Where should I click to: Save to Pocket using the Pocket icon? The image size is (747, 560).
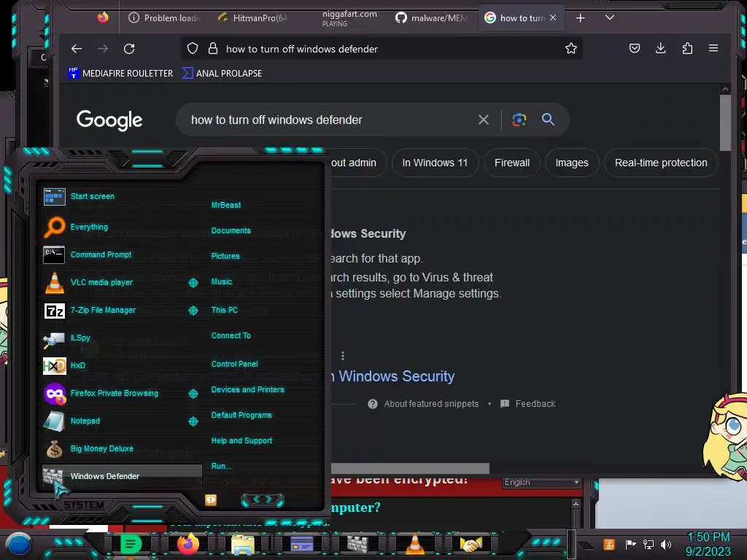pyautogui.click(x=634, y=48)
